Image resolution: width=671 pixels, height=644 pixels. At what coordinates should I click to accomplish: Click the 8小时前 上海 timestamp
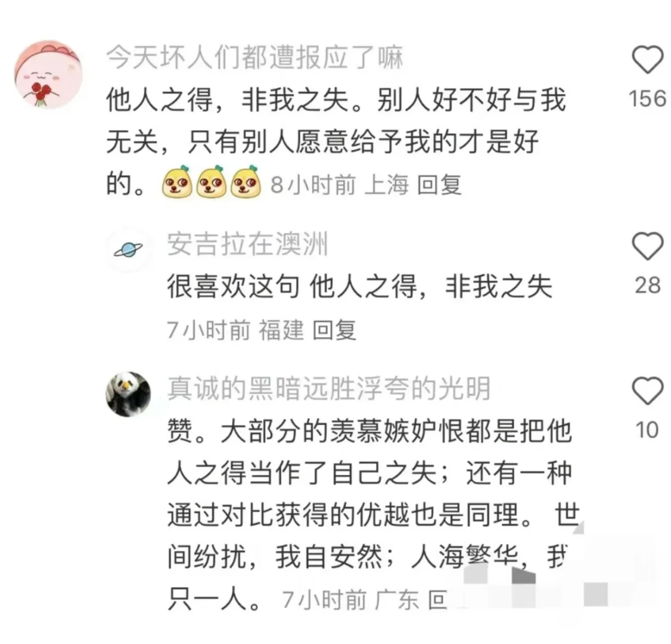point(339,185)
